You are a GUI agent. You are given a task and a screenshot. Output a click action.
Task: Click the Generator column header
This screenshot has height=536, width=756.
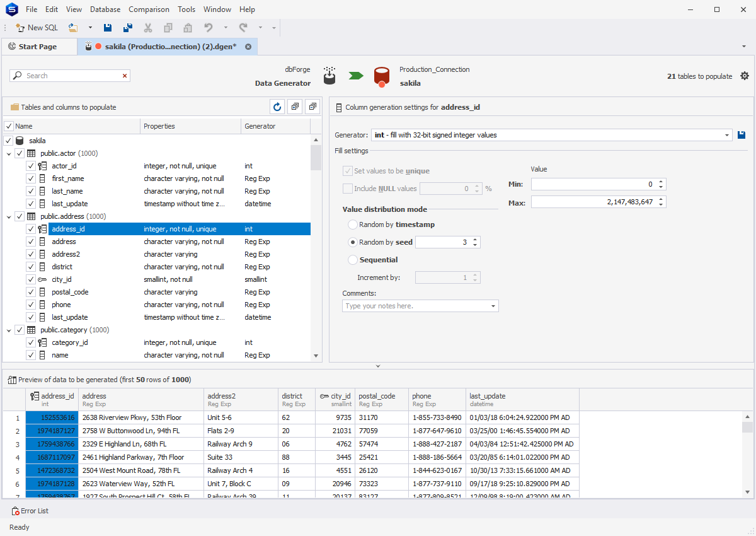pyautogui.click(x=275, y=126)
